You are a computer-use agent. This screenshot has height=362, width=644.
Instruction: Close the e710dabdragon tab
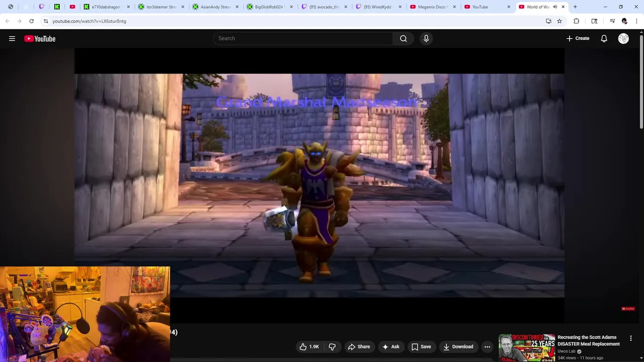tap(128, 7)
